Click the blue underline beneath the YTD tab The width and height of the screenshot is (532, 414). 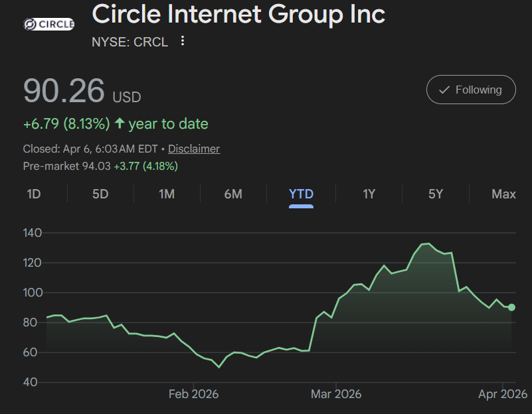point(302,206)
